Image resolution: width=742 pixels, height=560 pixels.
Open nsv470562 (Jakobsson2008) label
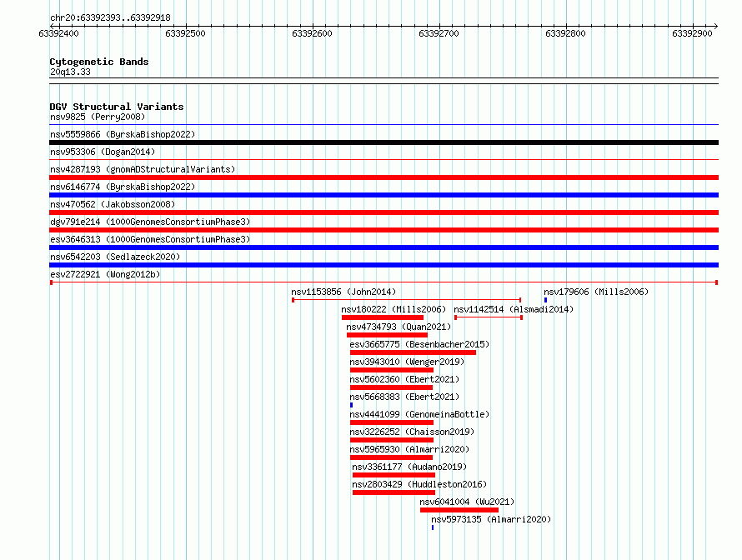point(113,204)
